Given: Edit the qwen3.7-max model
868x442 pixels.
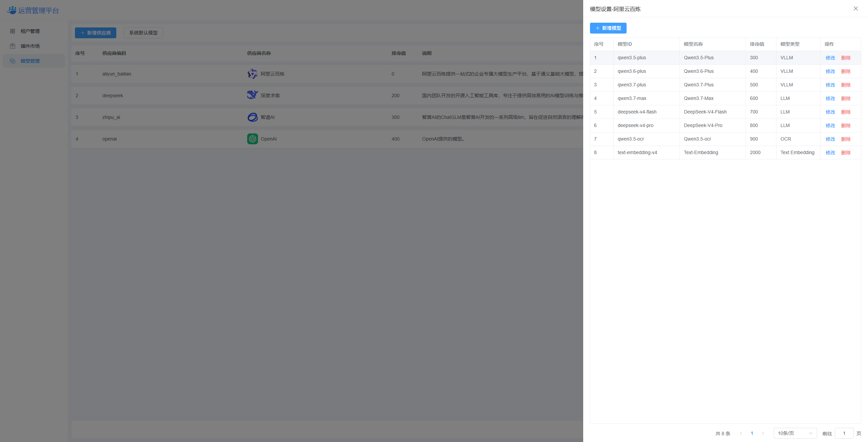Looking at the screenshot, I should [x=830, y=99].
